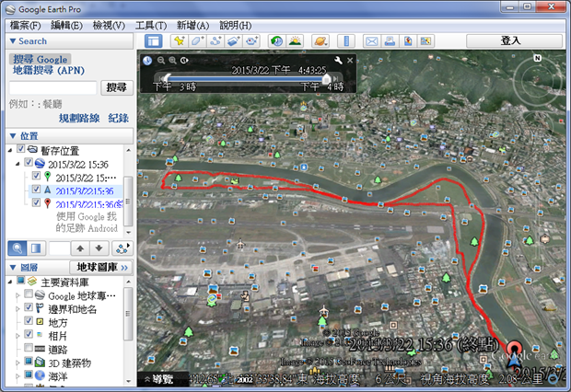The image size is (571, 392).
Task: Click the 搜尋 search button
Action: click(x=117, y=87)
